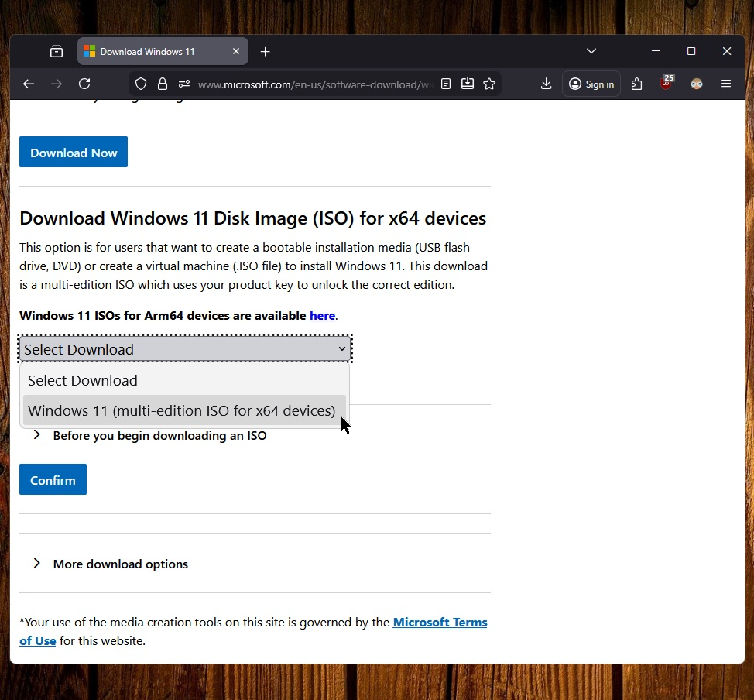This screenshot has height=700, width=754.
Task: Toggle Reader View from the address bar
Action: pos(446,84)
